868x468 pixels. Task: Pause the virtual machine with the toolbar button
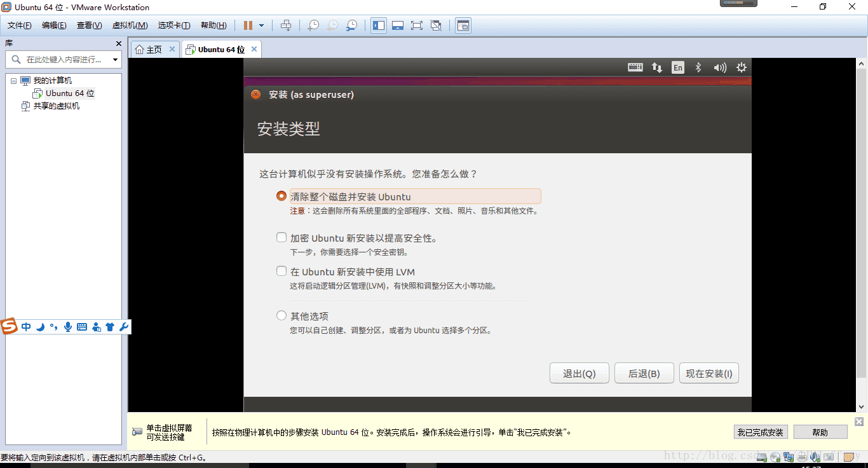(248, 25)
